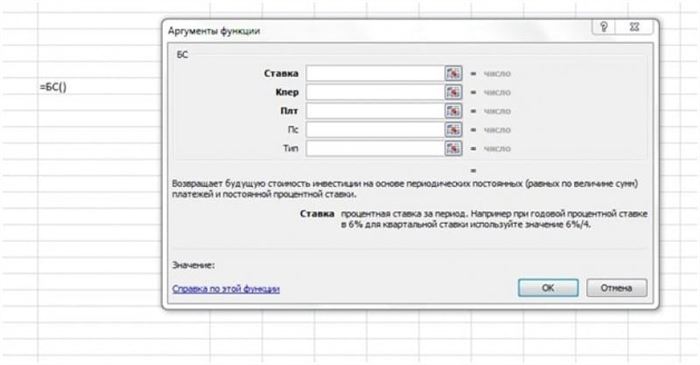Focus the Ставка input field
The height and width of the screenshot is (365, 700).
pyautogui.click(x=375, y=74)
